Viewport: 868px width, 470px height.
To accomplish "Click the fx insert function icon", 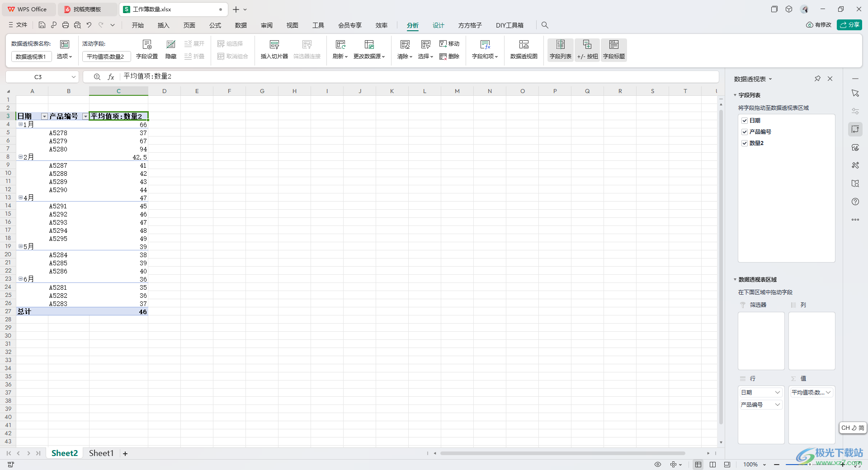I will click(x=111, y=77).
